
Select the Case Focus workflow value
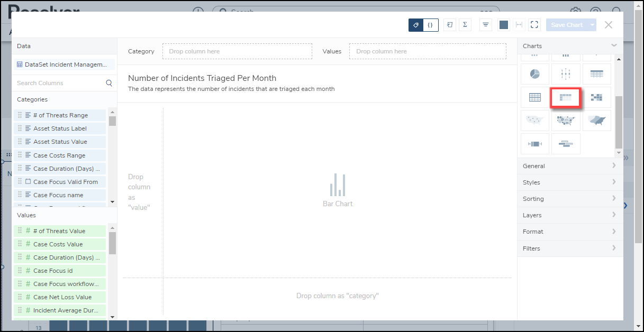(60, 284)
